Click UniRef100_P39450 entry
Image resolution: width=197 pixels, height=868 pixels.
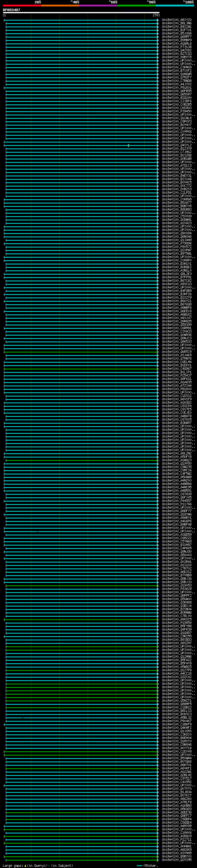pos(177,111)
